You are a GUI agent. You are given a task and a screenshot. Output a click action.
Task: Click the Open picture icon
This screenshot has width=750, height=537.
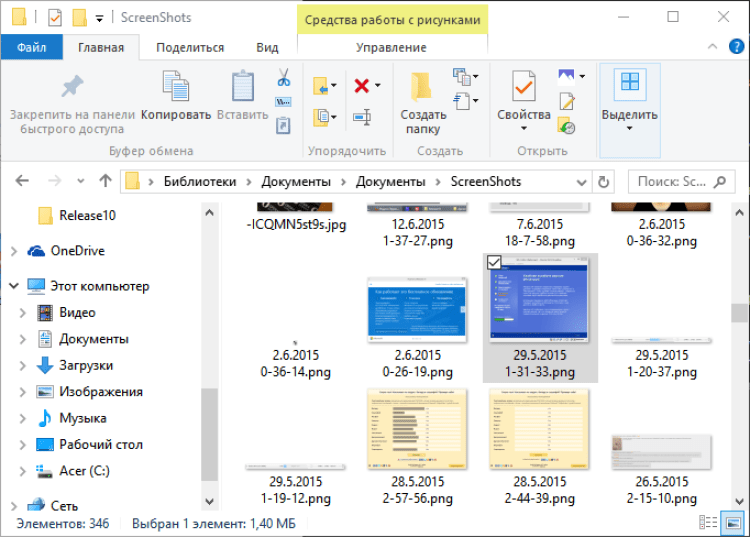pos(566,77)
